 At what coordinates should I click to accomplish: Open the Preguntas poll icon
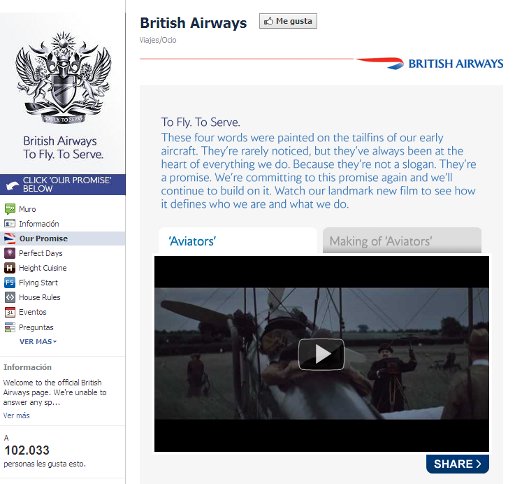(10, 327)
